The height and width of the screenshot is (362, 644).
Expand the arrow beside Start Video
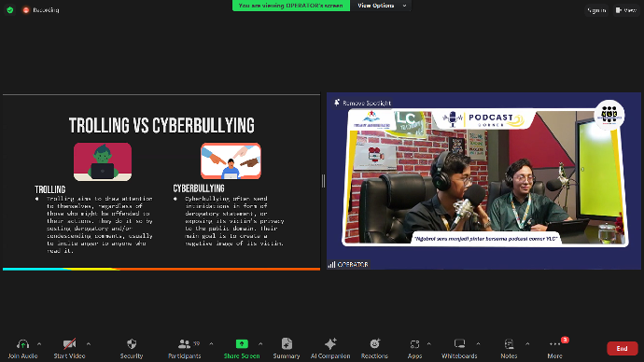click(x=89, y=344)
